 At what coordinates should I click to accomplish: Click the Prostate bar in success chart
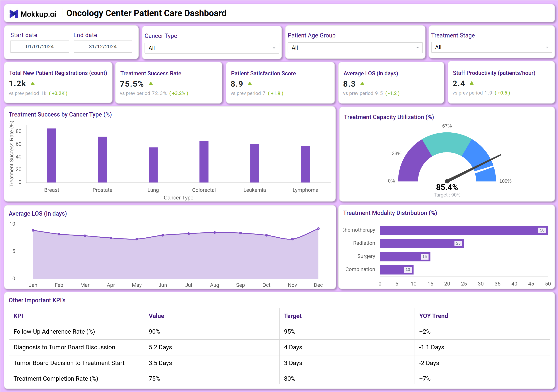pyautogui.click(x=102, y=160)
